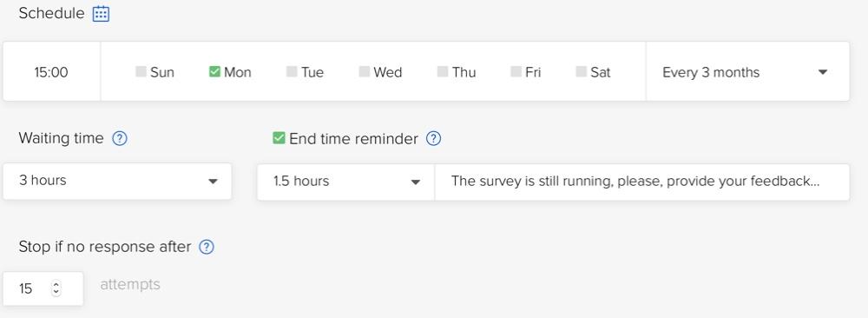Show help for Waiting time
The height and width of the screenshot is (318, 868).
pyautogui.click(x=120, y=138)
